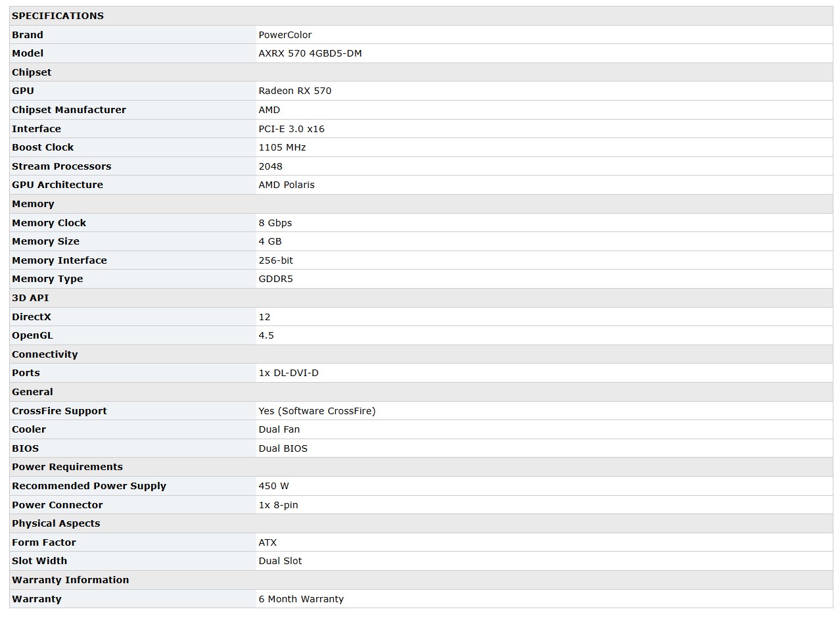
Task: Select the AXRX 570 4GBD5-DM model value
Action: 310,53
